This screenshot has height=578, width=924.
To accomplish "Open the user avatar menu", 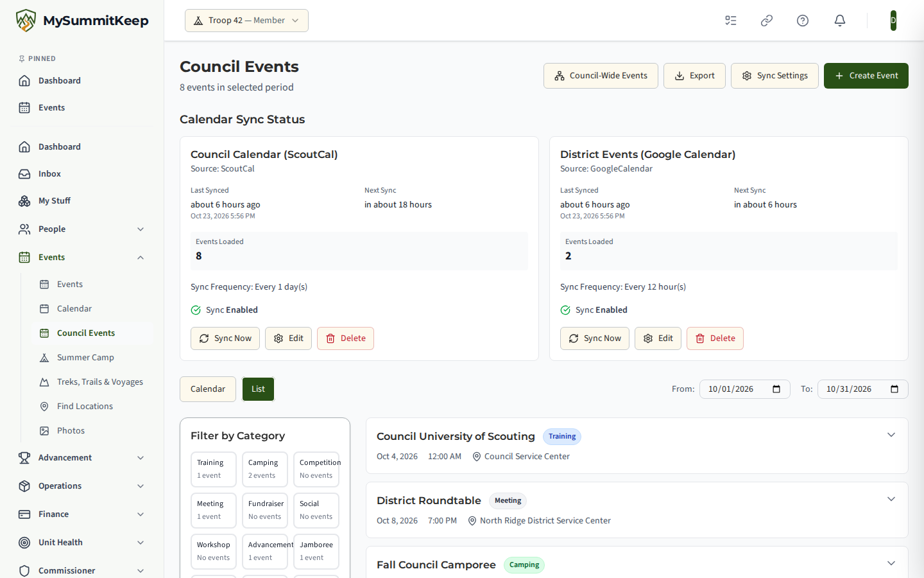I will 893,21.
